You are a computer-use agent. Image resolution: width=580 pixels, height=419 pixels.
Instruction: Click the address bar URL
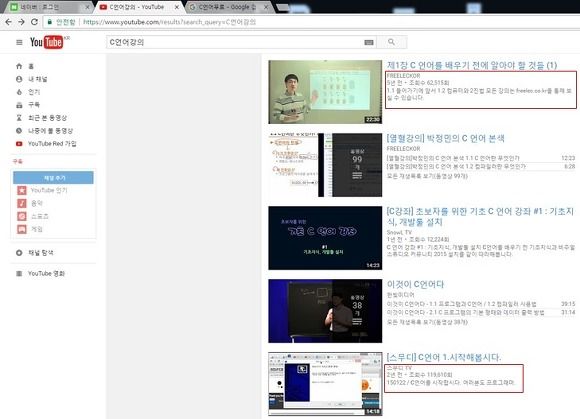pos(169,22)
